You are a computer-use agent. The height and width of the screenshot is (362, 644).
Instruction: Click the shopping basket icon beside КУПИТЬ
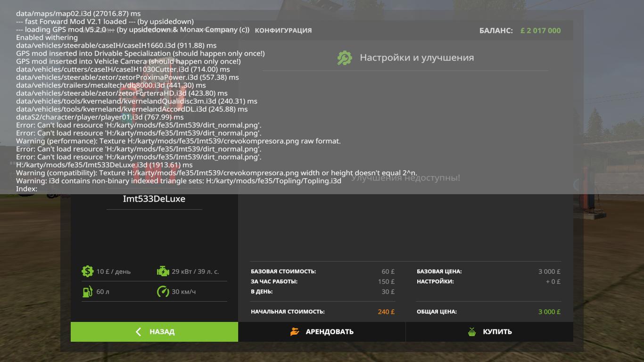[472, 332]
